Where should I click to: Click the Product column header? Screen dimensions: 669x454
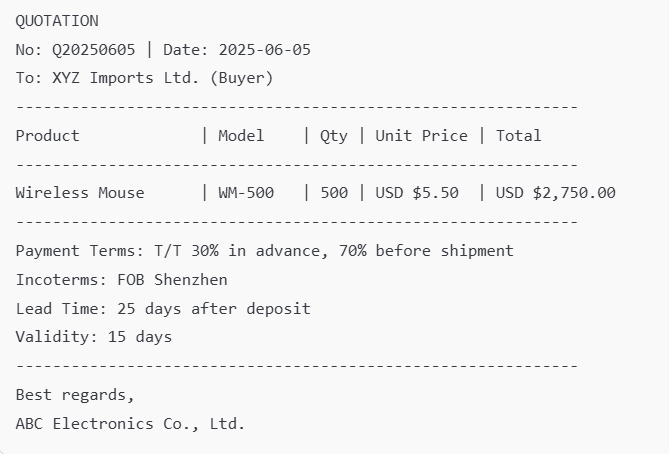[x=47, y=136]
